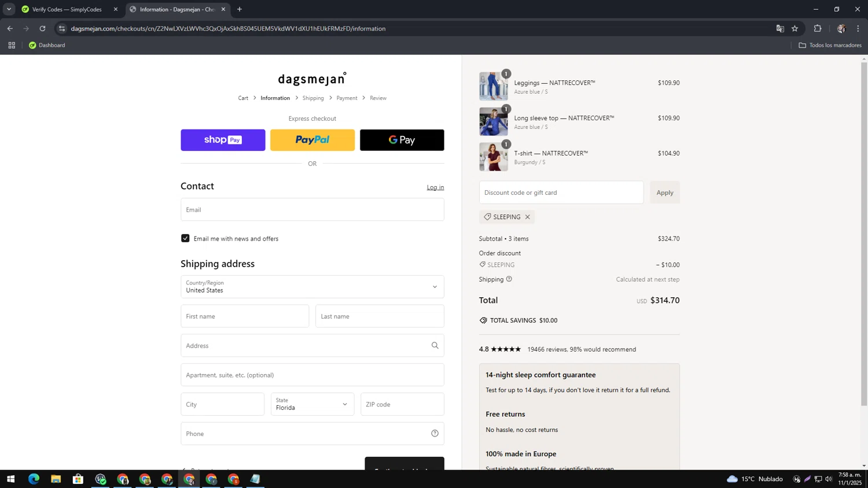Open the apps grid in bookmarks bar

pyautogui.click(x=12, y=45)
